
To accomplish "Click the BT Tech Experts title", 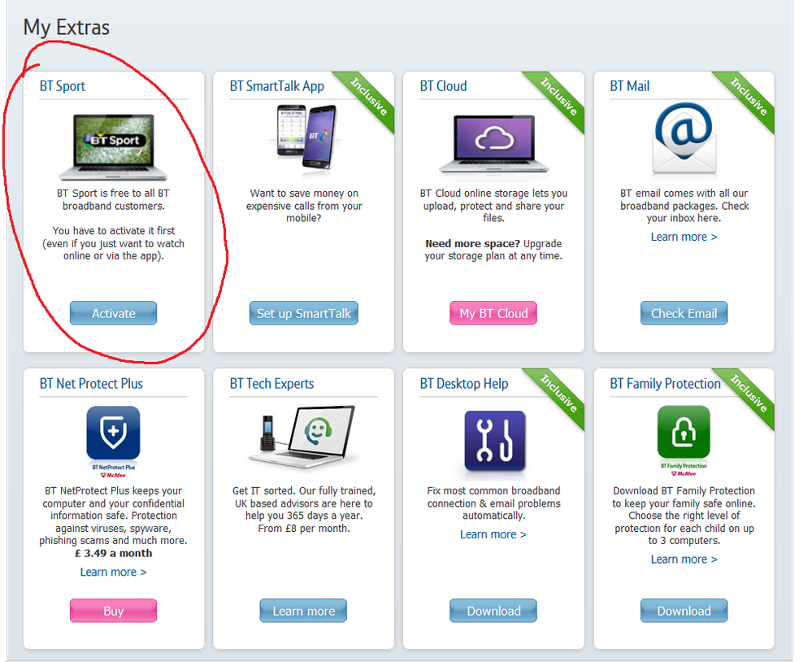I will click(271, 383).
